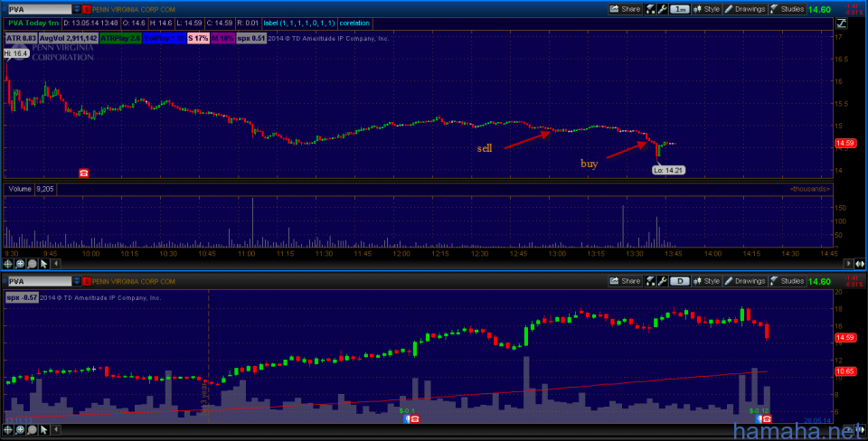This screenshot has width=868, height=441.
Task: Click the chart mode icon right of upper info bar
Action: click(842, 23)
